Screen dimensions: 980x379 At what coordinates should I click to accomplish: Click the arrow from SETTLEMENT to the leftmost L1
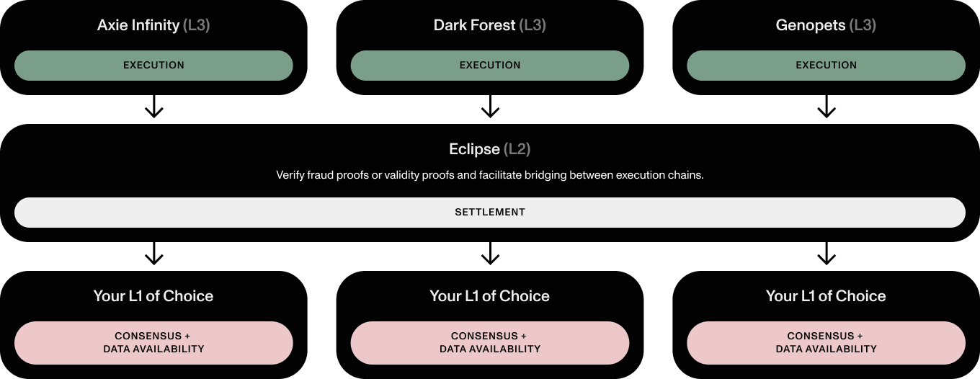(153, 254)
